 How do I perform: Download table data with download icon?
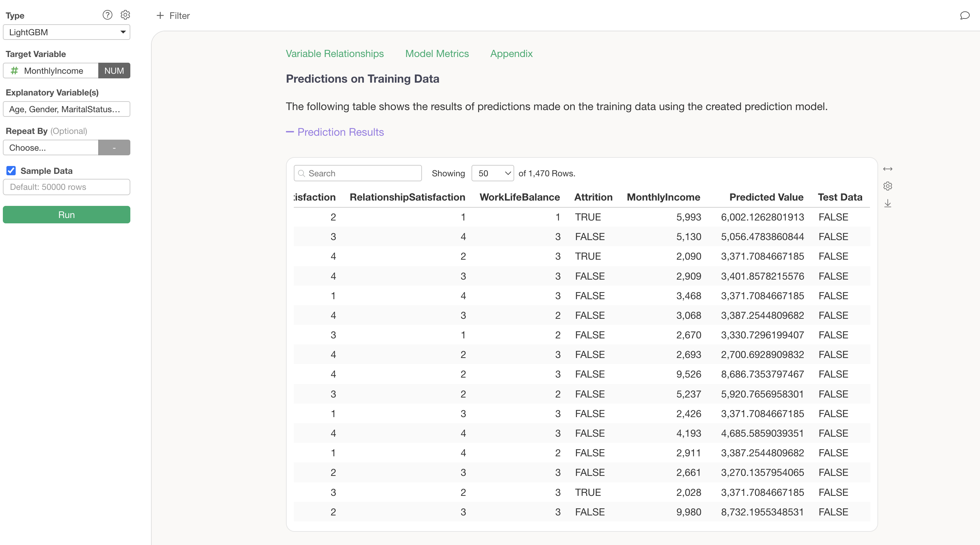[887, 204]
